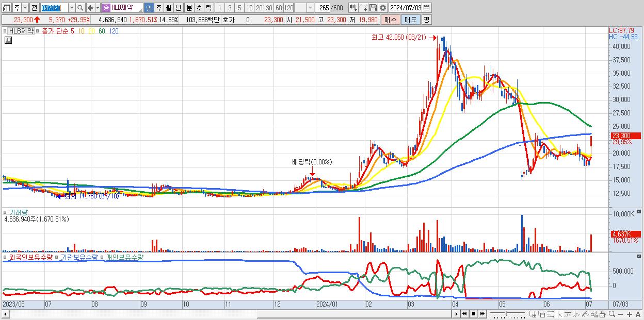
Task: Select the 120 interval button
Action: (288, 8)
